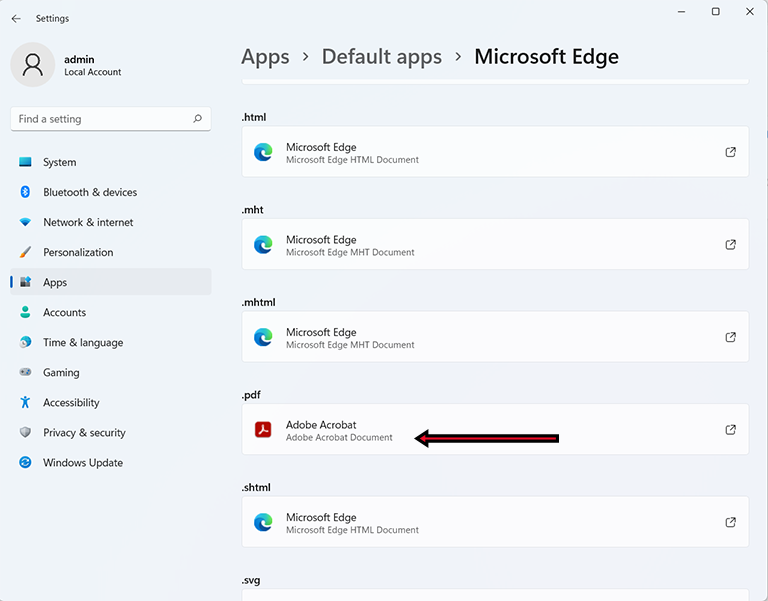Viewport: 768px width, 601px height.
Task: Open Bluetooth & devices settings
Action: tap(111, 192)
